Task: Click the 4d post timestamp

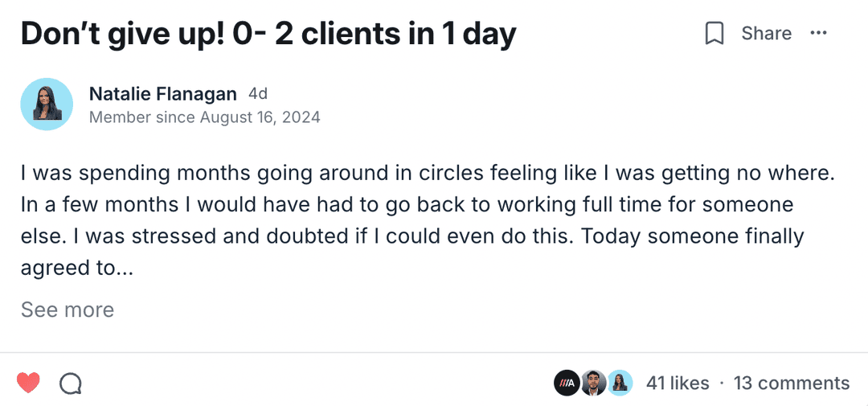Action: [x=258, y=93]
